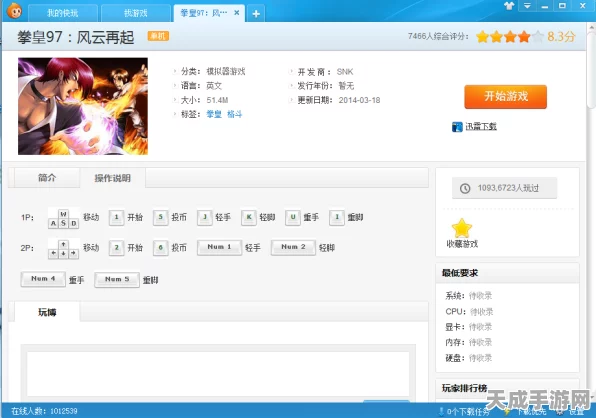Click the 1093,6723人玩过 play count box

point(504,188)
